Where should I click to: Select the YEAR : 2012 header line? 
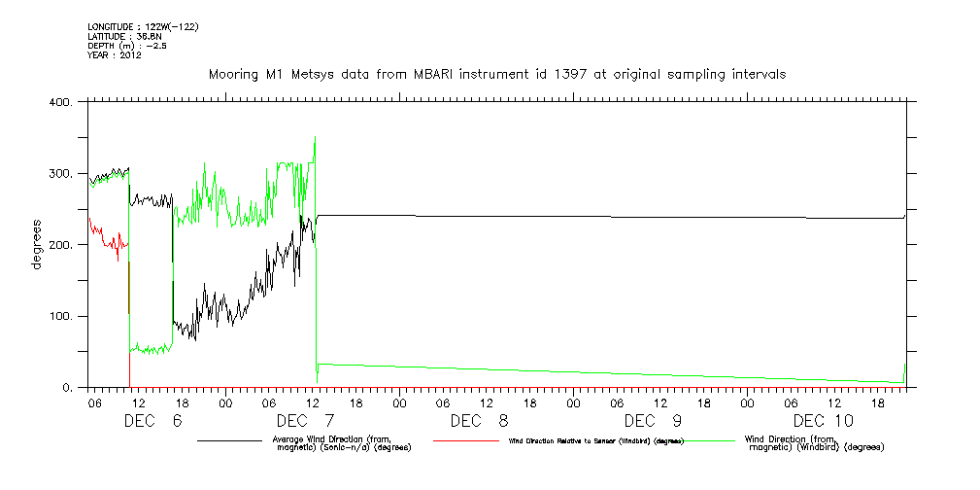pos(115,55)
